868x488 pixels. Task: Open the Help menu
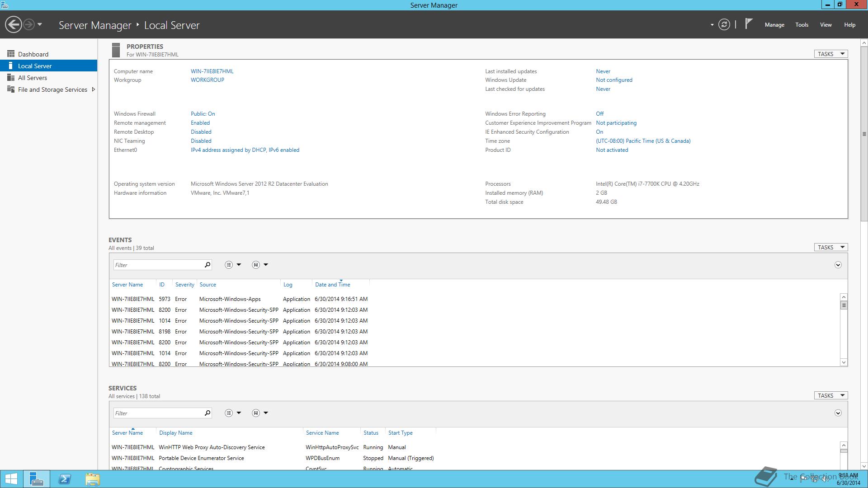[x=850, y=25]
